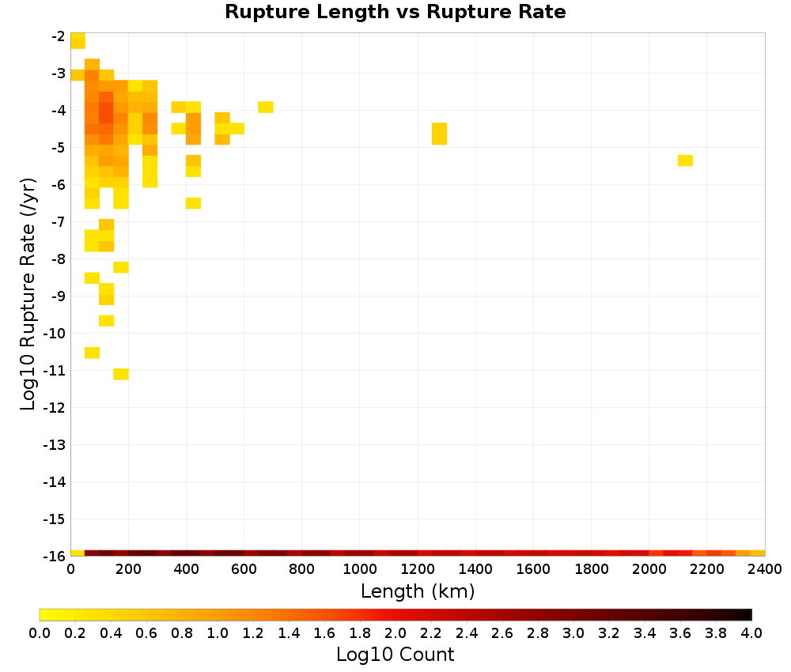Click the yellow cell near length 1275 km
Image resolution: width=791 pixels, height=672 pixels.
pos(439,134)
